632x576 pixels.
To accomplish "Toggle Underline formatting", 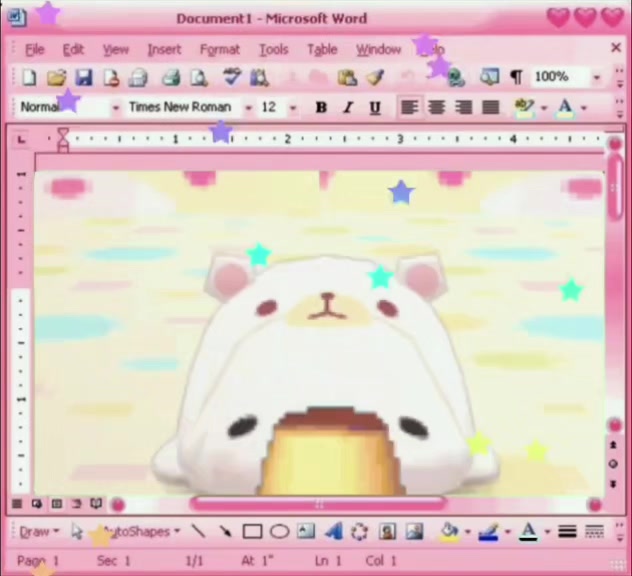I will [375, 107].
